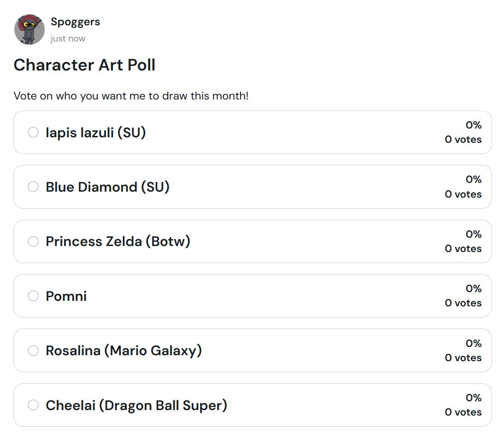The width and height of the screenshot is (504, 434).
Task: Click the '0 votes' count for Blue Diamond
Action: click(x=463, y=194)
